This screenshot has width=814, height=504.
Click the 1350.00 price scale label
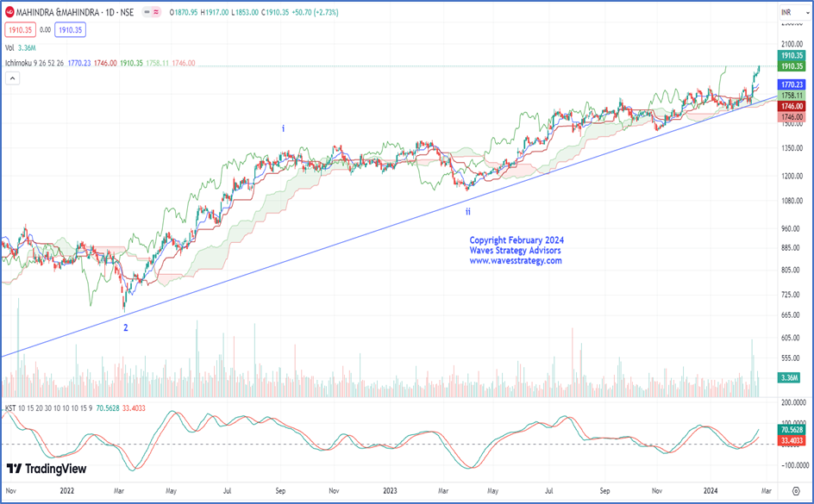coord(792,148)
